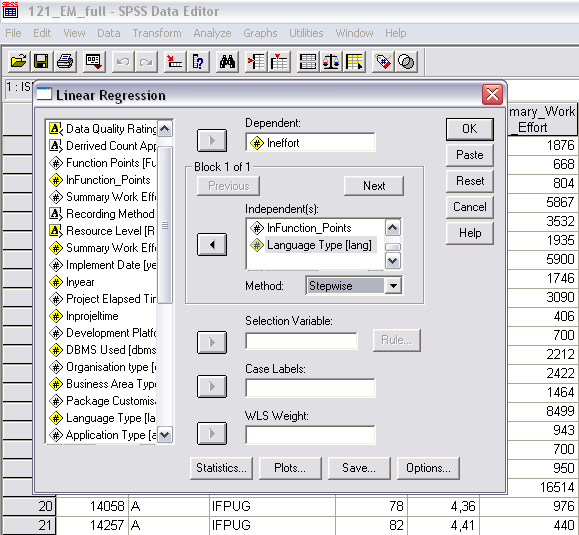The width and height of the screenshot is (579, 535).
Task: Open the Plots... dialog
Action: point(290,468)
